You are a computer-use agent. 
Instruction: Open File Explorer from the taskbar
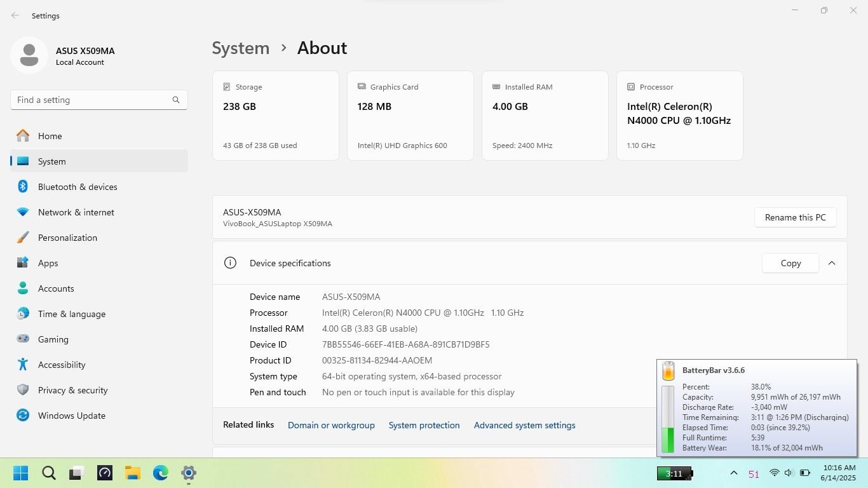point(133,473)
